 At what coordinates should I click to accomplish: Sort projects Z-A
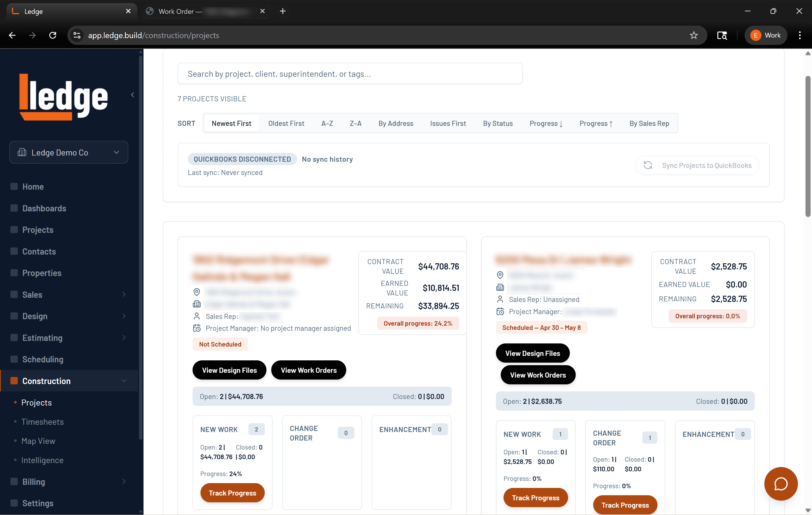tap(356, 123)
